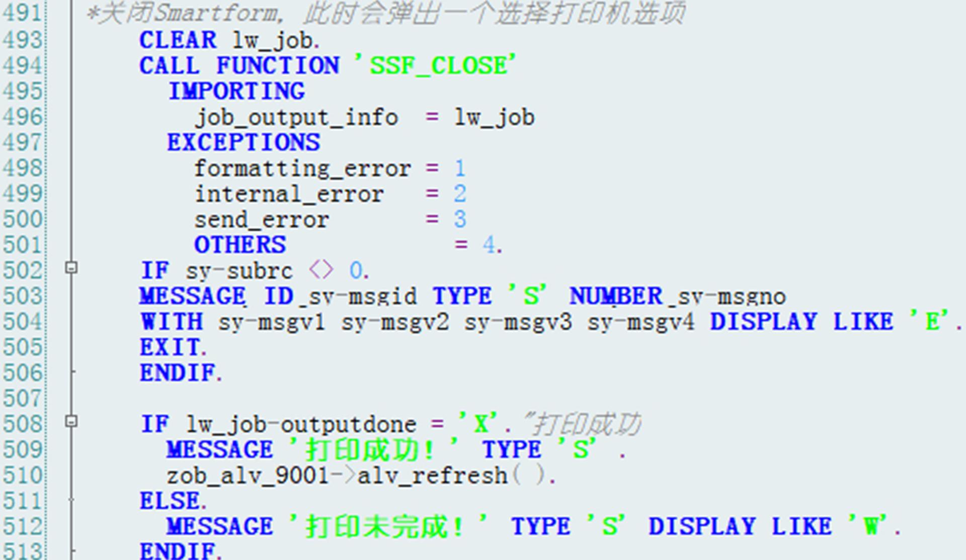Click line number 512 in the gutter
966x560 pixels.
pos(22,527)
